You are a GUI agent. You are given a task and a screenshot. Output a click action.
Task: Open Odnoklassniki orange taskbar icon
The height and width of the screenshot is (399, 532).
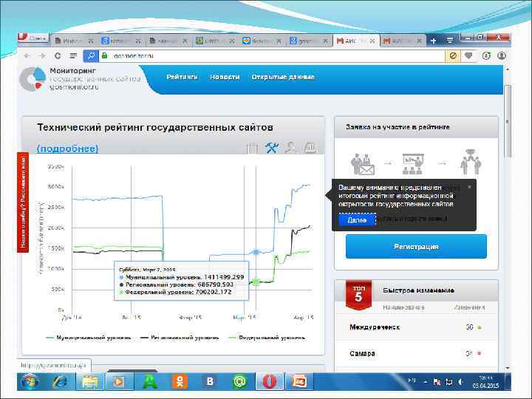click(x=180, y=382)
